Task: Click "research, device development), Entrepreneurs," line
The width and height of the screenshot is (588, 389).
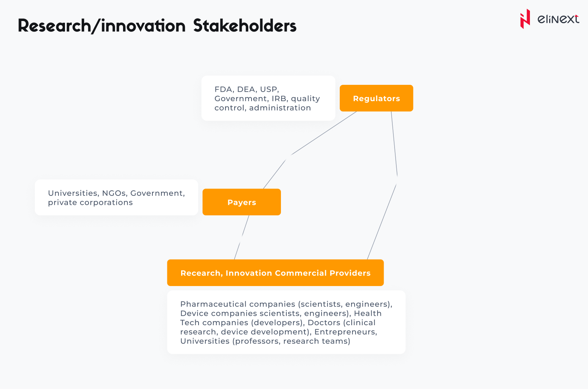Action: point(278,332)
